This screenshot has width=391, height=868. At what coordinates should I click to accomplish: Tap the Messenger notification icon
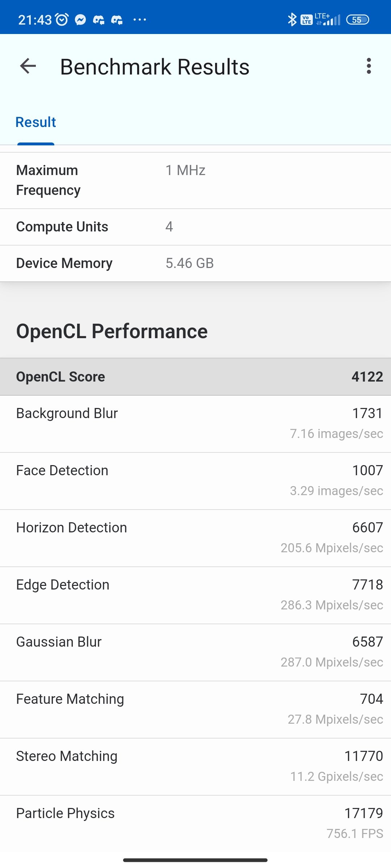pos(80,20)
